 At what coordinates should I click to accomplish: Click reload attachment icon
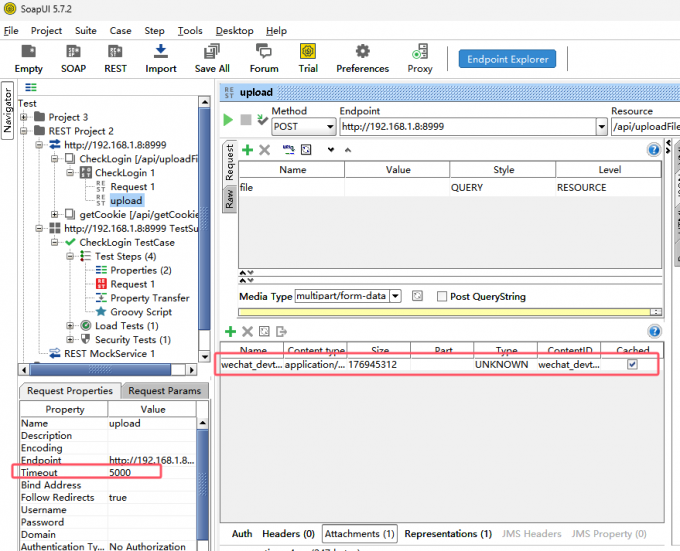tap(264, 332)
